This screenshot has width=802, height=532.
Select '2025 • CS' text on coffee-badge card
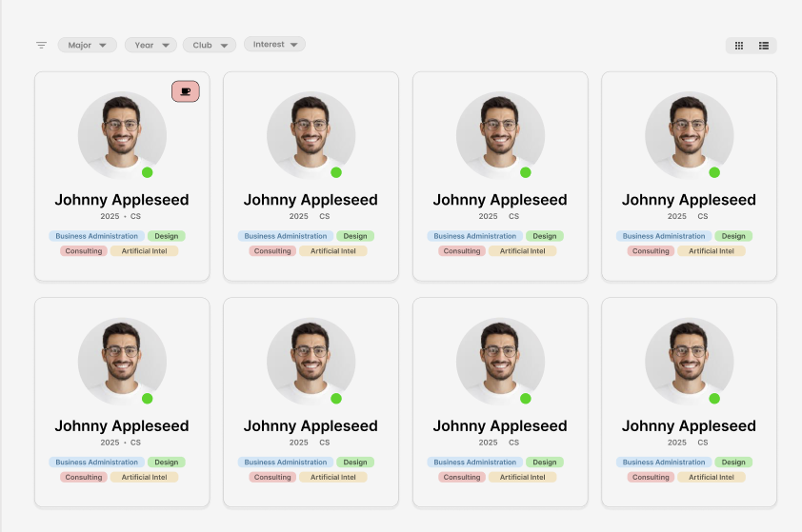point(121,216)
